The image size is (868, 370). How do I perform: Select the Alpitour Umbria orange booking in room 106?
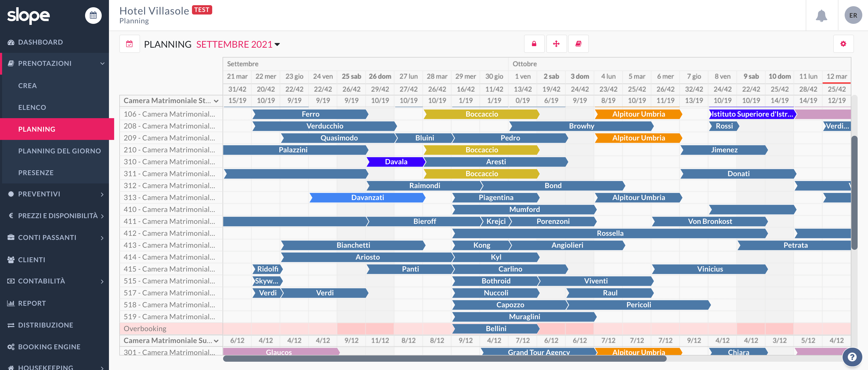pyautogui.click(x=638, y=114)
